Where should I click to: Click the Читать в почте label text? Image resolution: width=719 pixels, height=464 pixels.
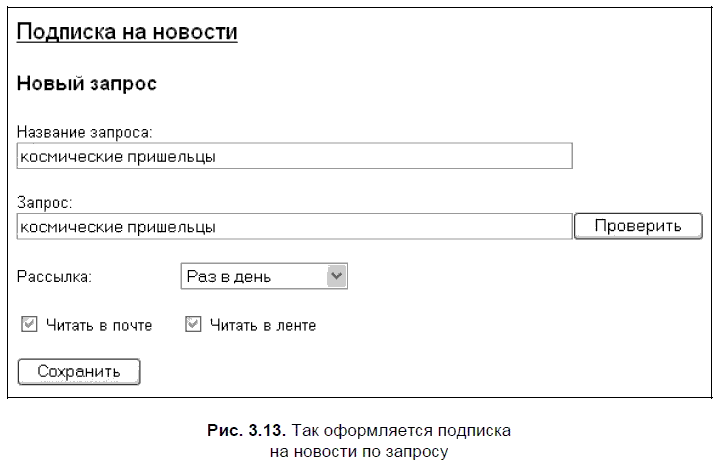[99, 325]
